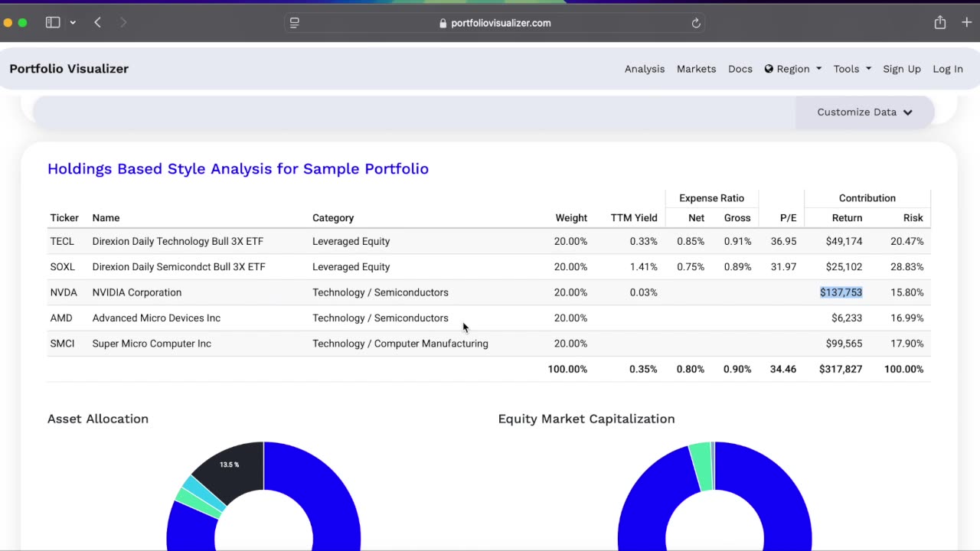Image resolution: width=980 pixels, height=551 pixels.
Task: Click the $49,174 return contribution value
Action: pyautogui.click(x=844, y=241)
